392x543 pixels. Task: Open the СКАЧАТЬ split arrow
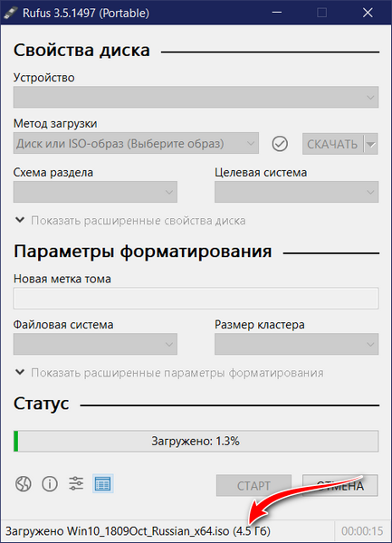click(x=371, y=144)
